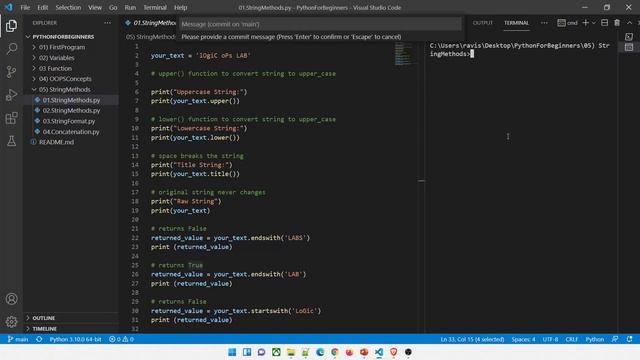Open Run and Debug view
This screenshot has width=640, height=360.
pyautogui.click(x=11, y=95)
